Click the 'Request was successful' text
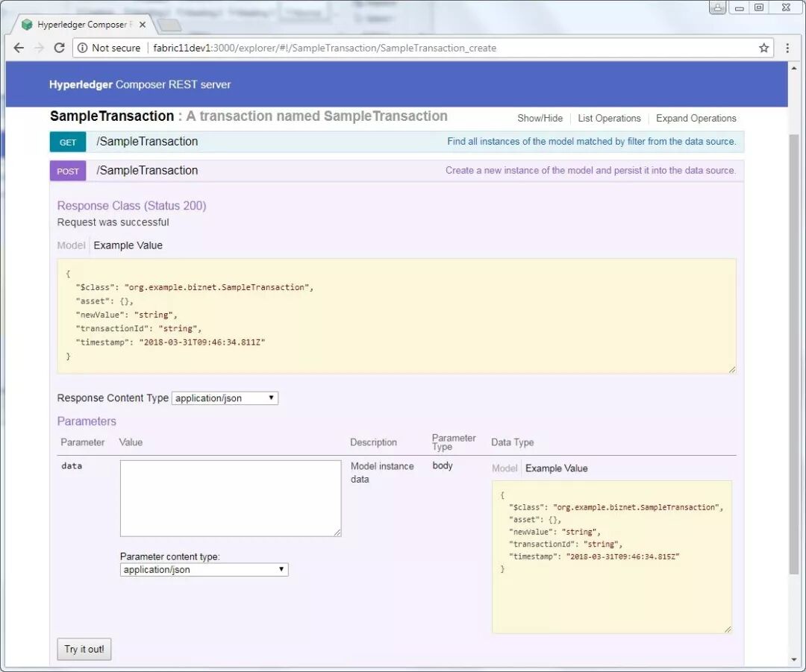806x672 pixels. pyautogui.click(x=113, y=222)
